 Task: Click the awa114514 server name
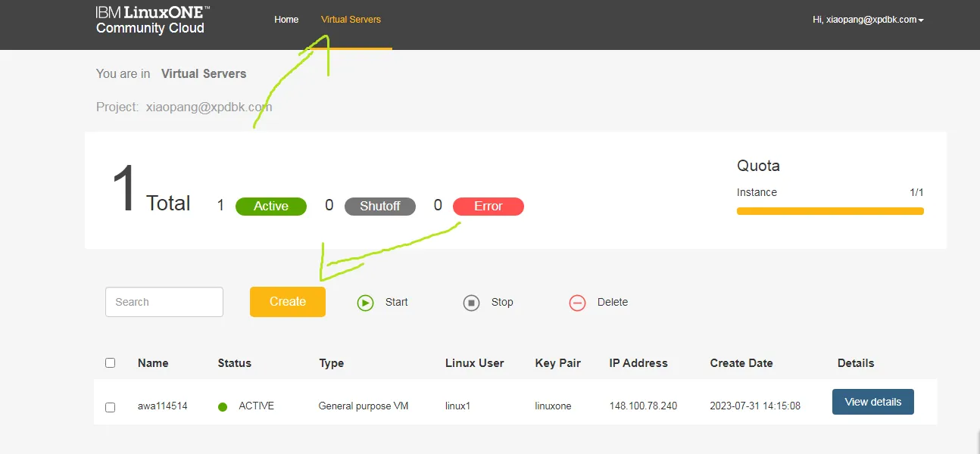pyautogui.click(x=162, y=406)
